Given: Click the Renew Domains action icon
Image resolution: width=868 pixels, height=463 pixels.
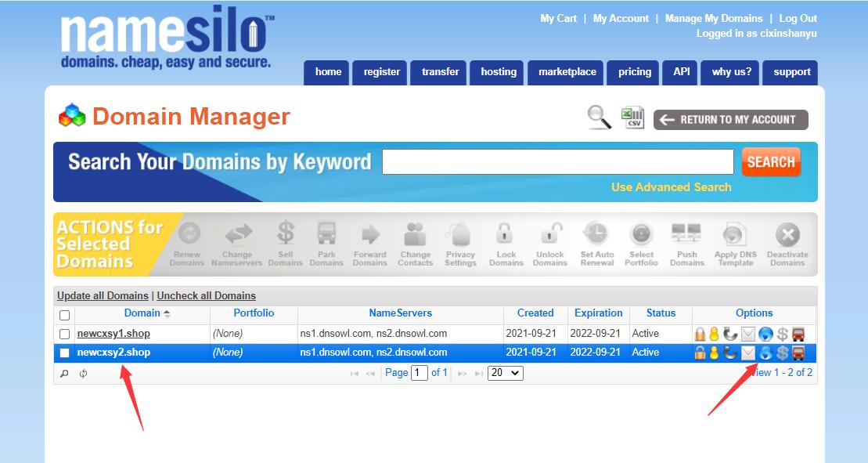Looking at the screenshot, I should 189,233.
